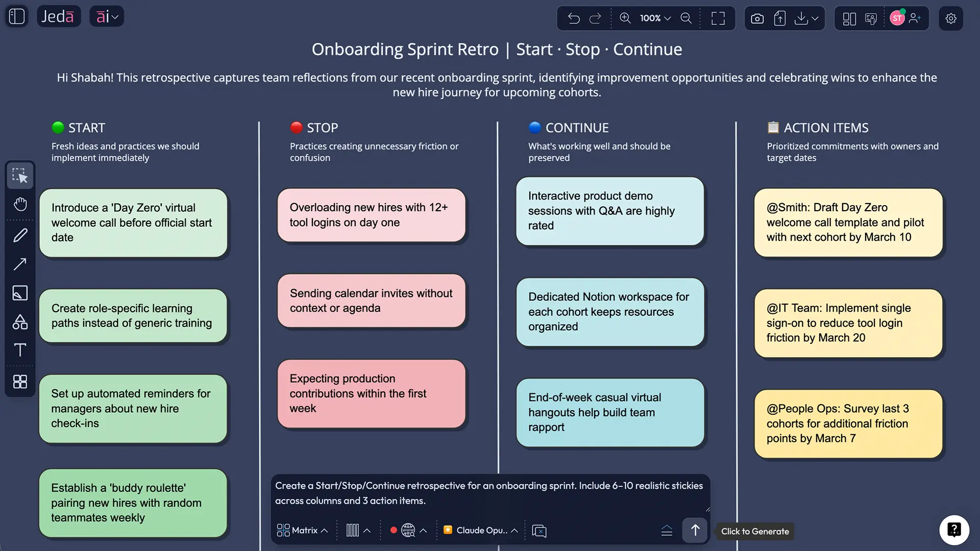Toggle fullscreen fit-to-screen mode
Viewport: 980px width, 551px height.
(718, 18)
